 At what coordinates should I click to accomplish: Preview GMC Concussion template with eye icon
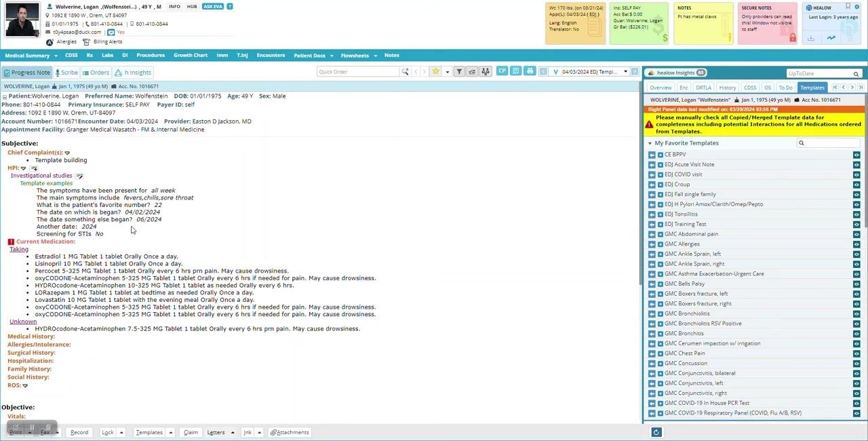(856, 364)
